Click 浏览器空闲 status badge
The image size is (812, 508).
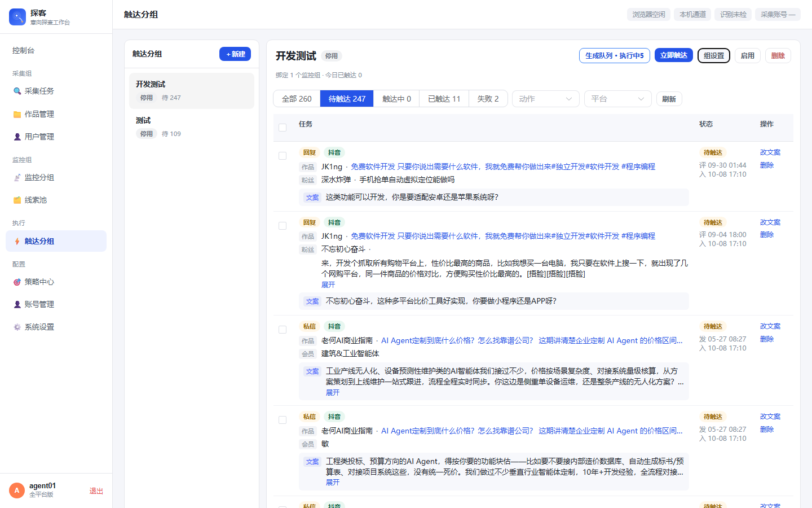[x=648, y=15]
